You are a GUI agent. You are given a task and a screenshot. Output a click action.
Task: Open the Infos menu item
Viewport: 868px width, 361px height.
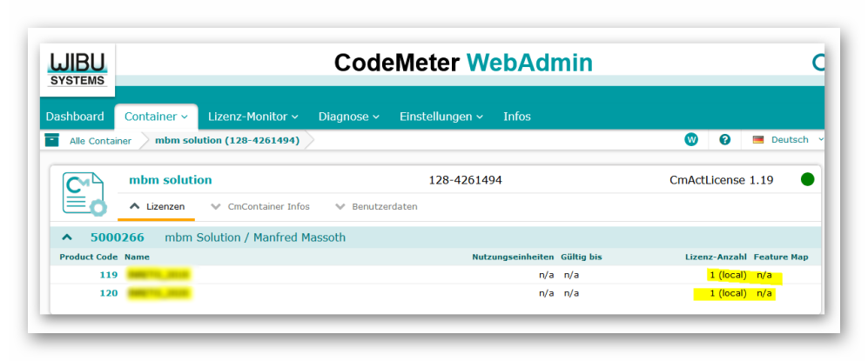pyautogui.click(x=516, y=117)
